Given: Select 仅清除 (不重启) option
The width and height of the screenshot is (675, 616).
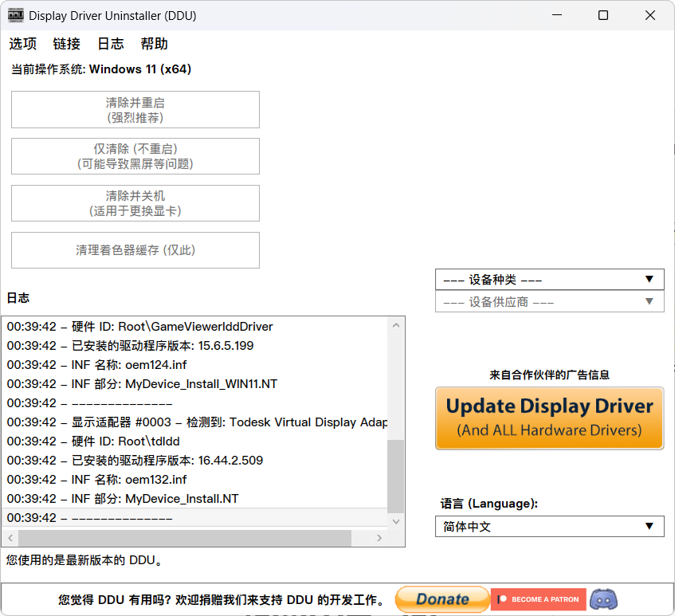Looking at the screenshot, I should pyautogui.click(x=135, y=156).
